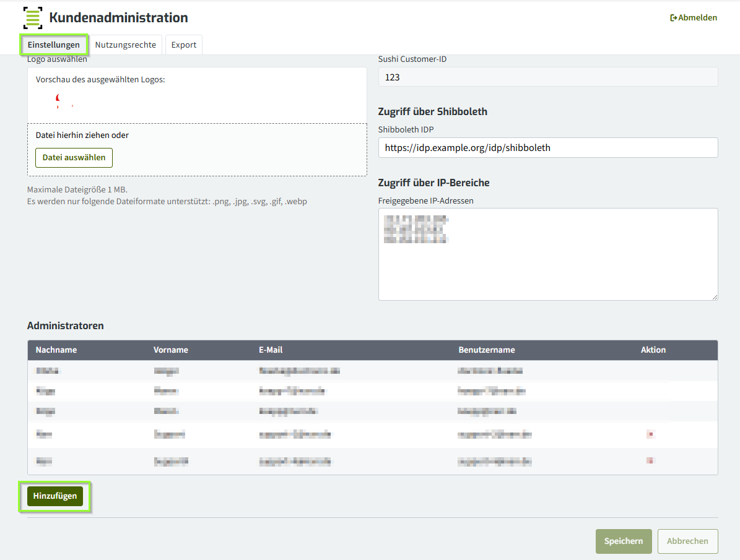The height and width of the screenshot is (560, 740).
Task: Click the delete icon in the fourth administrator row
Action: 651,434
